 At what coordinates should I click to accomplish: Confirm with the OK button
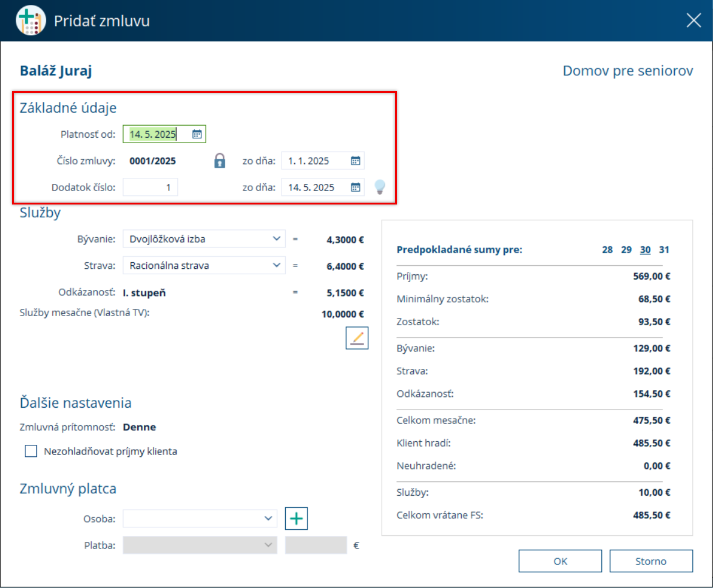coord(560,561)
